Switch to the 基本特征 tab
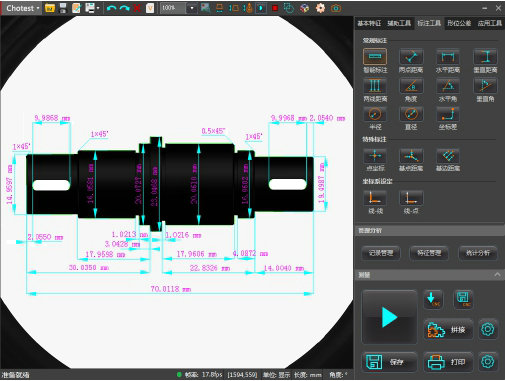The image size is (505, 381). [369, 23]
